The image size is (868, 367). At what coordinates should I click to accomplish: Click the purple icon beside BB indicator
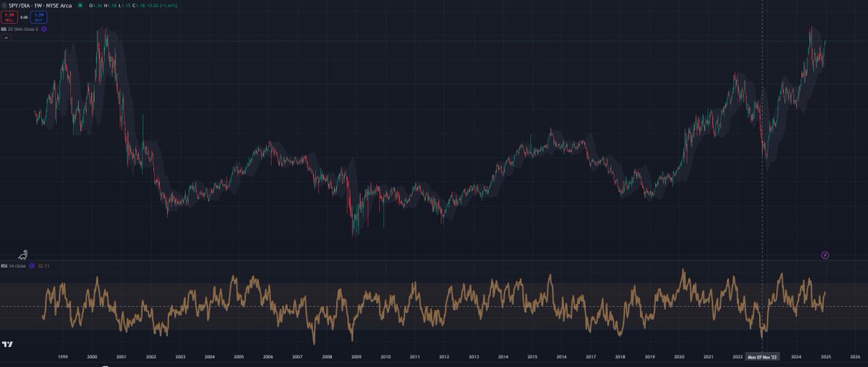(43, 29)
